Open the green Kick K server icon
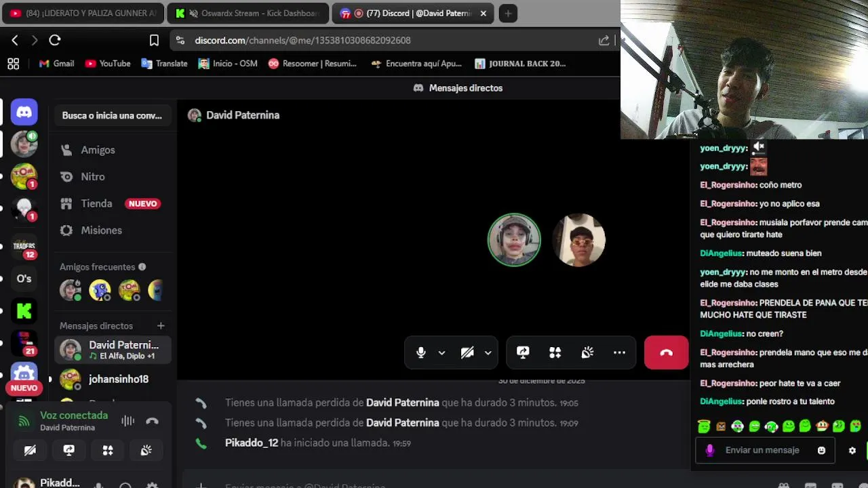Viewport: 868px width, 488px height. 24,311
